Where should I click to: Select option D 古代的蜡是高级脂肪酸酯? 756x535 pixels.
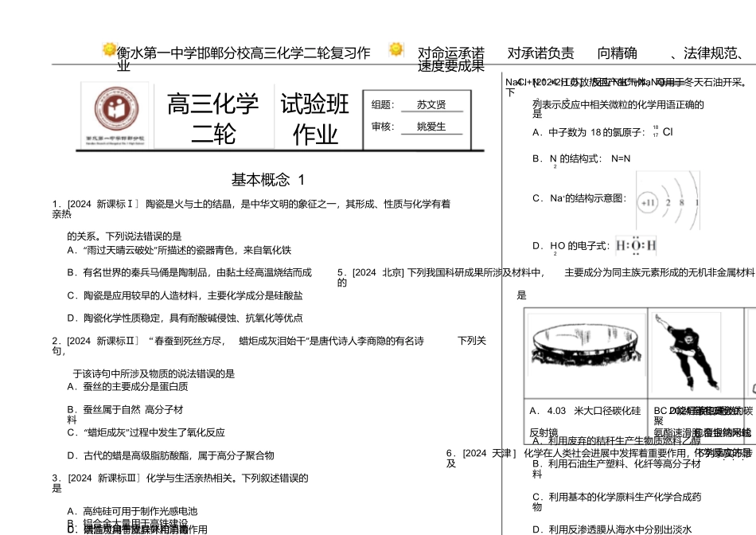click(170, 456)
